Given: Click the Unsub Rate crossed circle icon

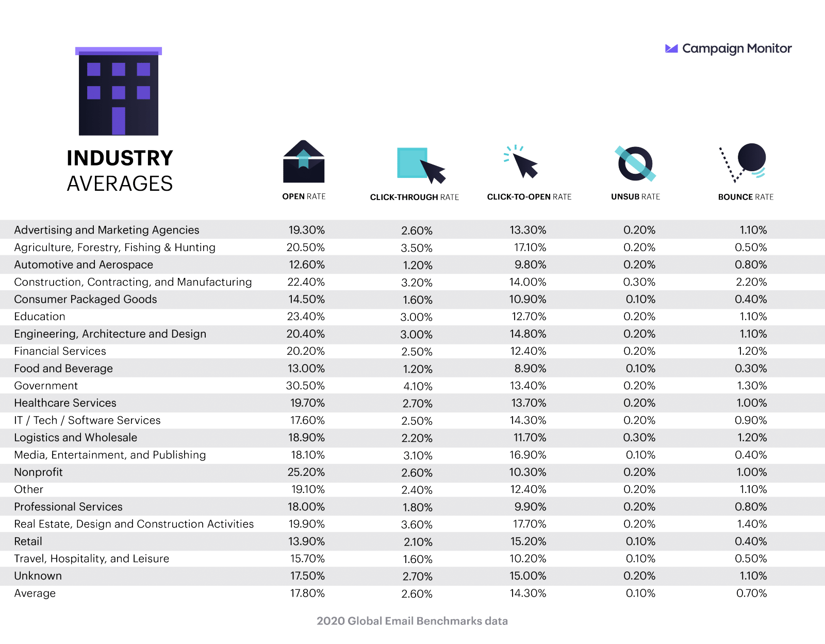Looking at the screenshot, I should click(x=635, y=163).
